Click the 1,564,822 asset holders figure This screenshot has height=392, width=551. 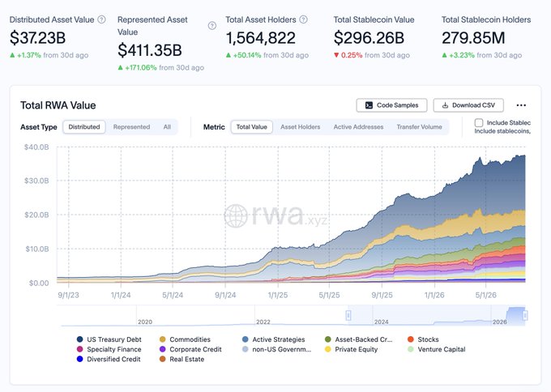[x=260, y=37]
